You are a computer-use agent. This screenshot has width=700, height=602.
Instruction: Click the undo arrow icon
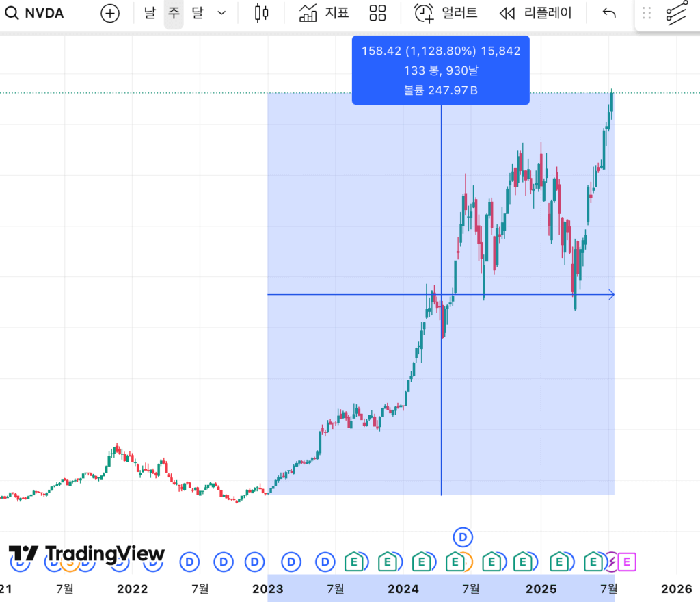pyautogui.click(x=609, y=14)
